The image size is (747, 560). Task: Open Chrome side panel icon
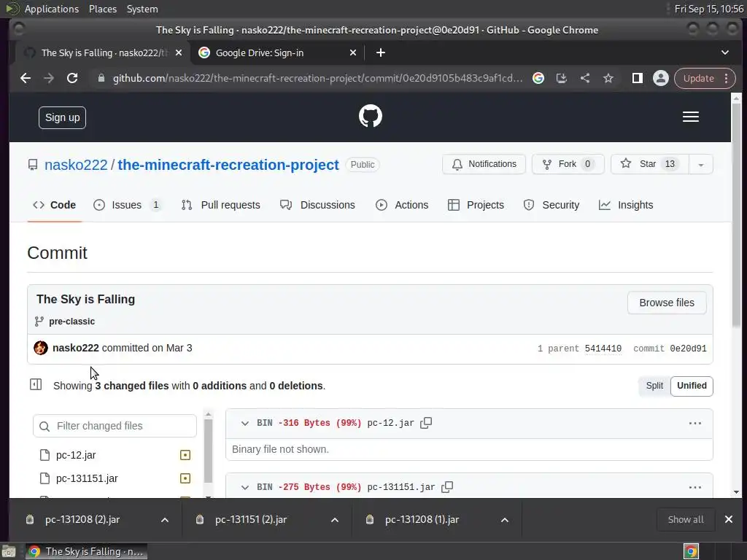point(638,78)
